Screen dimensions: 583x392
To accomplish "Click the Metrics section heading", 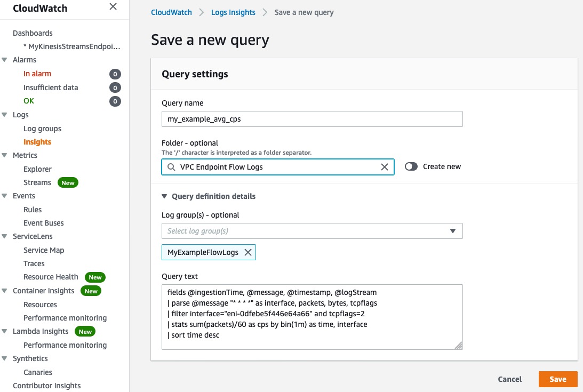I will tap(25, 155).
